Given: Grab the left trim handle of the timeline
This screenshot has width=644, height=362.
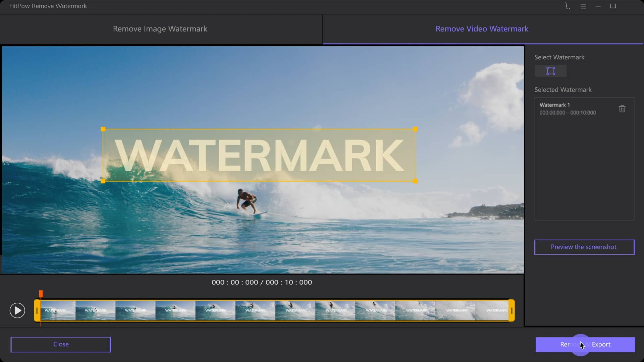Looking at the screenshot, I should (x=37, y=310).
